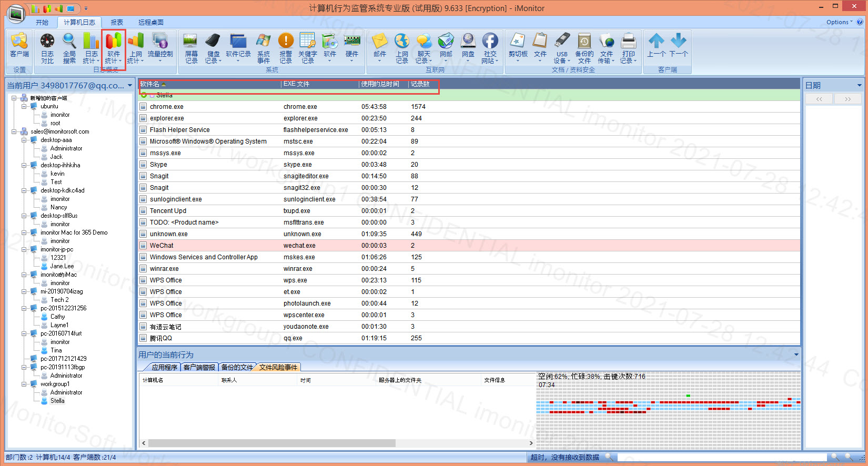
Task: Sort by the 软件名 column header
Action: tap(209, 84)
